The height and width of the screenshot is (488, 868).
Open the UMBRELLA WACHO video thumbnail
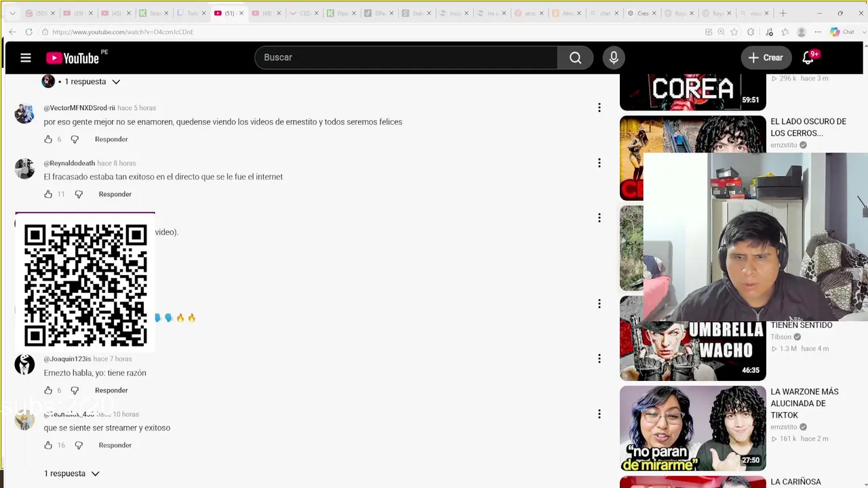[x=692, y=338]
